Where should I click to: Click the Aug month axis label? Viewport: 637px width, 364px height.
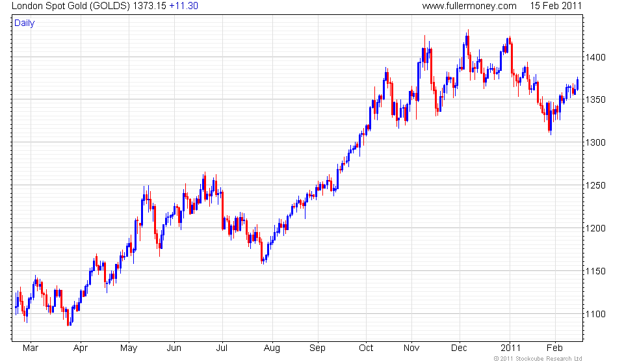(272, 348)
